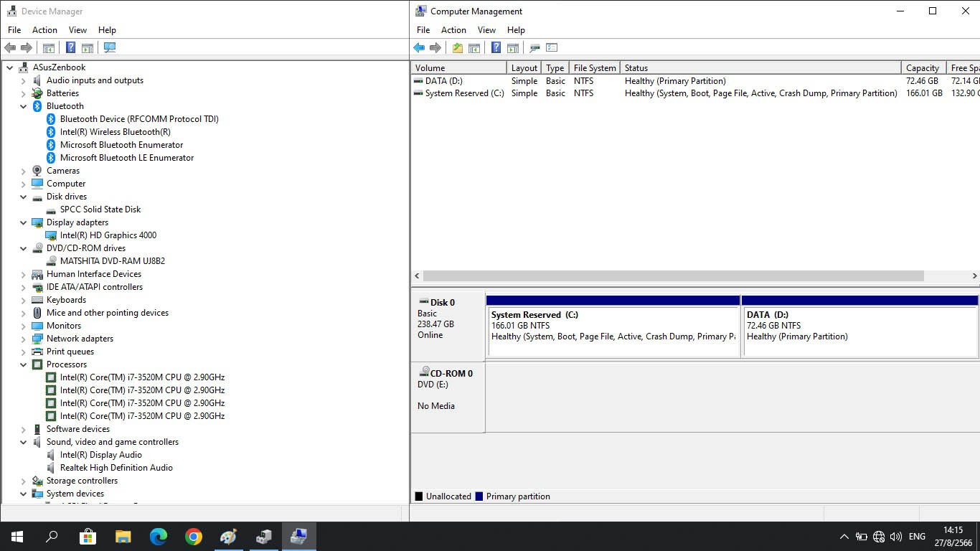Select the CD-ROM 0 label panel

[448, 397]
